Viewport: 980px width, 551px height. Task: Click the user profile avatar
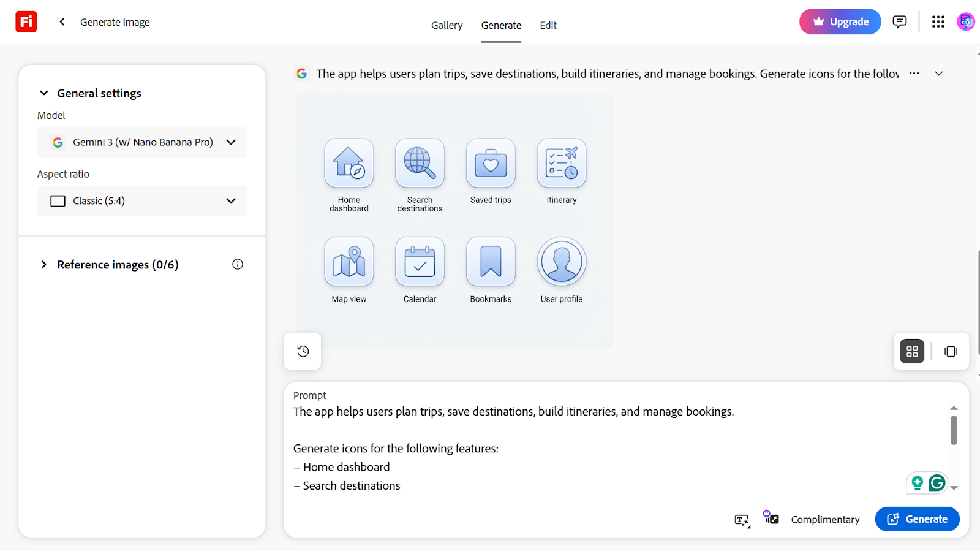[x=965, y=22]
